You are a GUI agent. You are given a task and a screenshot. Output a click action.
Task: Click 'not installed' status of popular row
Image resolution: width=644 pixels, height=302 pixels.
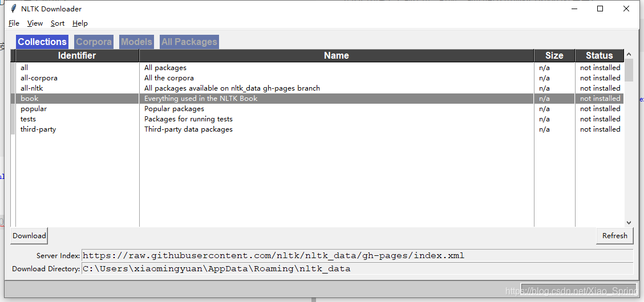(600, 109)
